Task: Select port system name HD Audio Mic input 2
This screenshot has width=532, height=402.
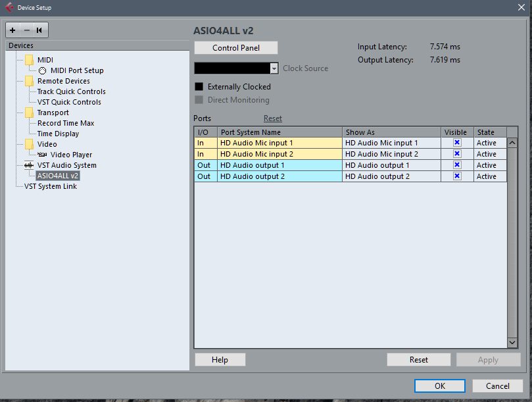Action: point(280,154)
